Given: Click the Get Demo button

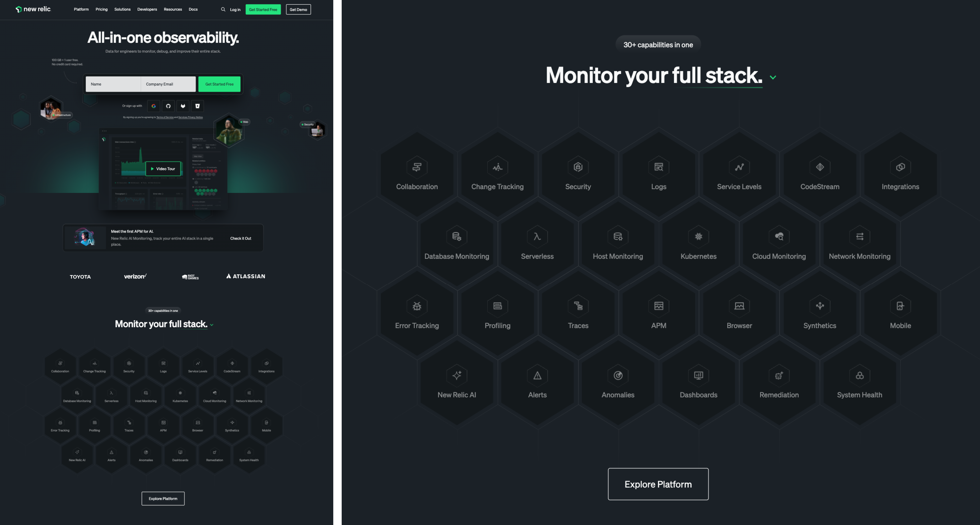Looking at the screenshot, I should [298, 9].
